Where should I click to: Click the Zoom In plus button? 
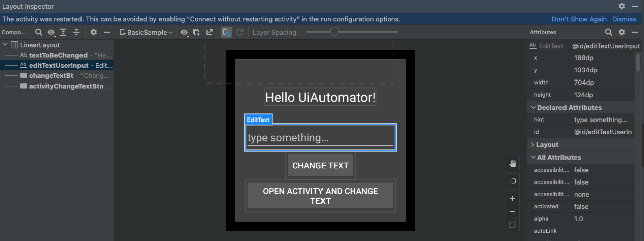513,198
